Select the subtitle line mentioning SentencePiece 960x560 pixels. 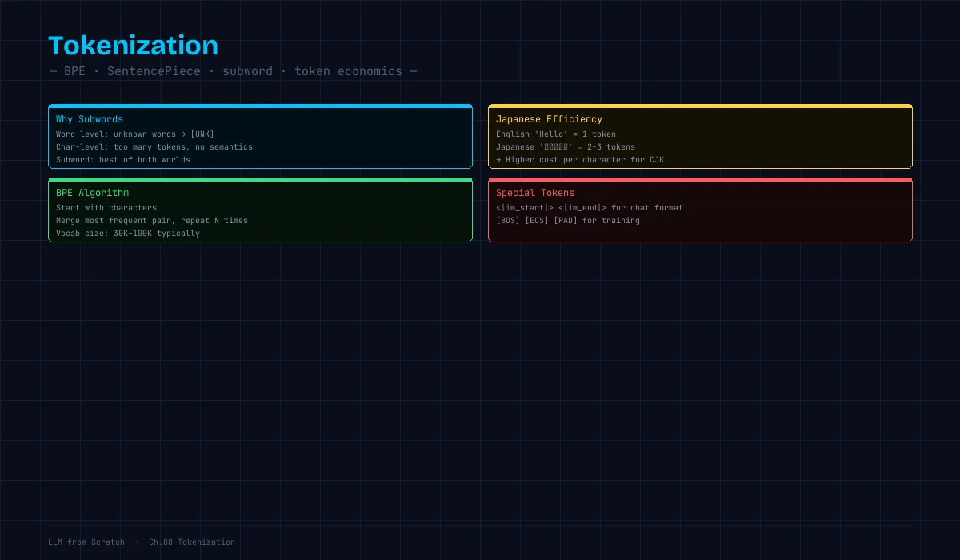pos(233,71)
